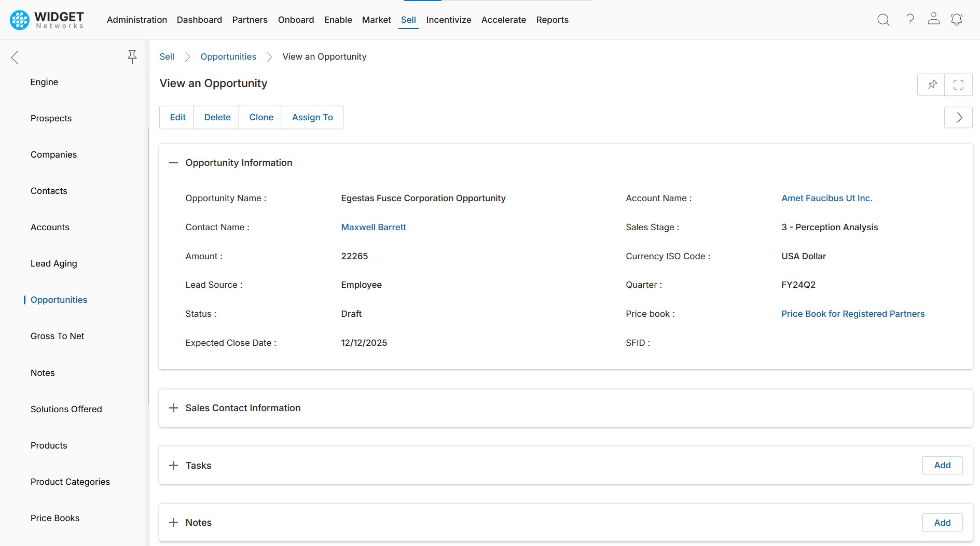This screenshot has height=546, width=980.
Task: Select Price Books in sidebar
Action: pos(55,518)
